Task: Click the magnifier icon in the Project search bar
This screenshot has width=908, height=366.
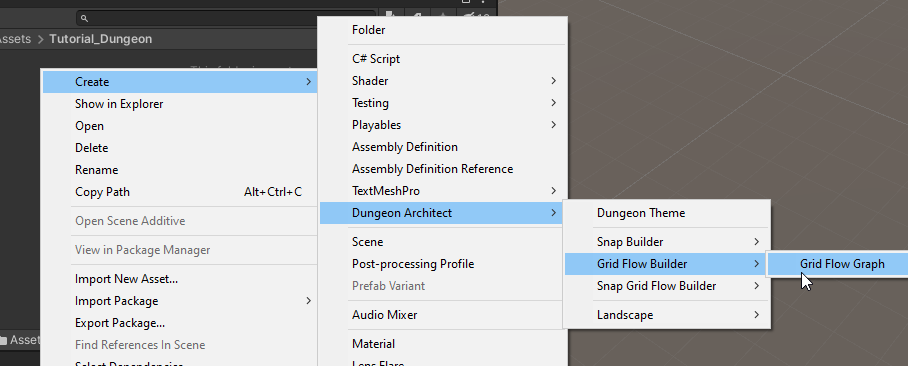Action: (x=84, y=19)
